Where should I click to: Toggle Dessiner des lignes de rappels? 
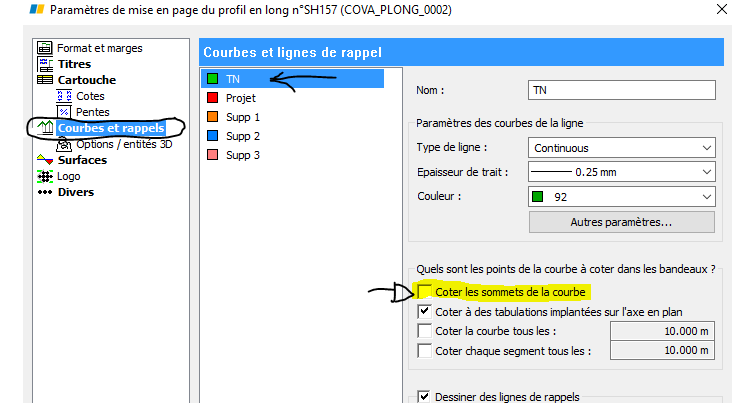[424, 396]
